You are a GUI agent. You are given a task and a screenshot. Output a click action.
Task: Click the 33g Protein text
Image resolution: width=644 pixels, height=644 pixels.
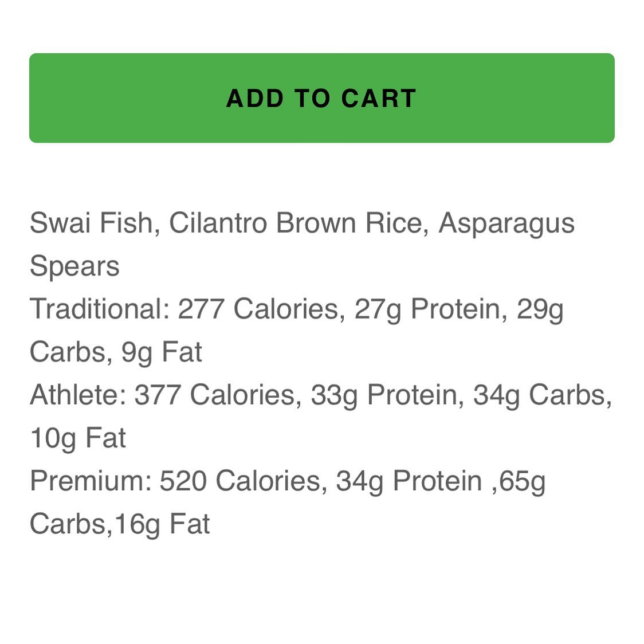(387, 395)
